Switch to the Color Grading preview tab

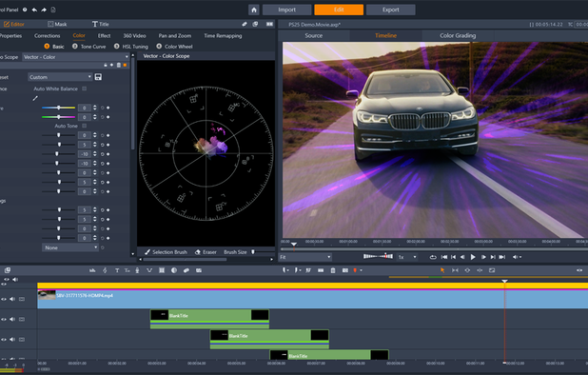click(458, 35)
